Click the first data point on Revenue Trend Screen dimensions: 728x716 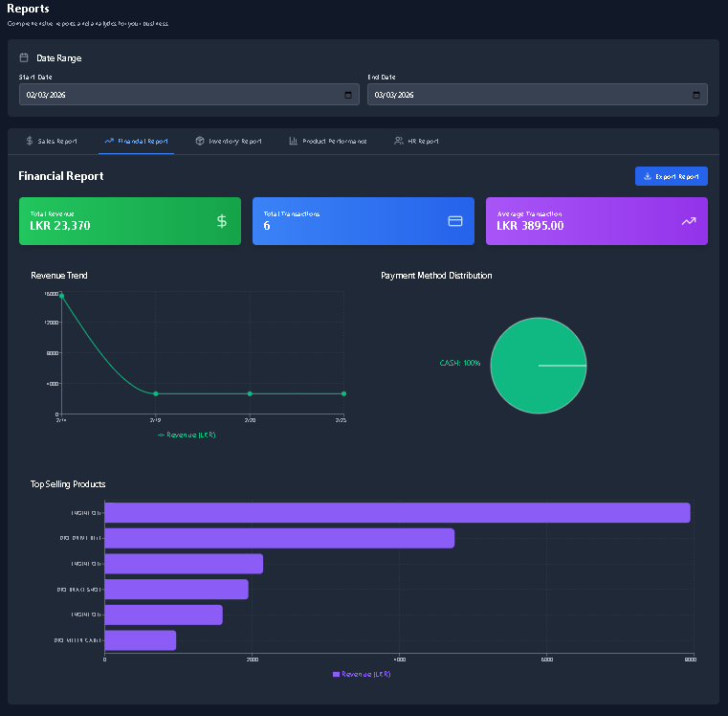(62, 296)
